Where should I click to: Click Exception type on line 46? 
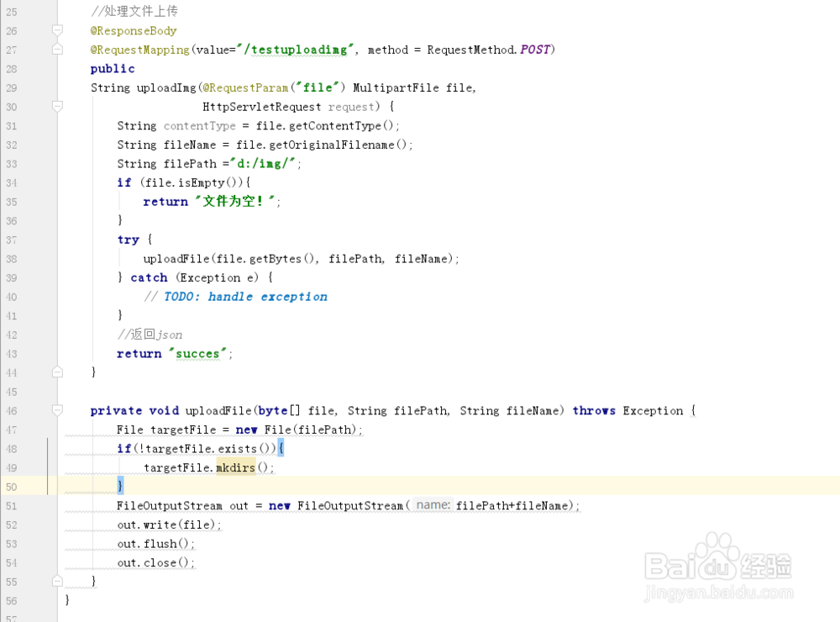click(x=653, y=411)
